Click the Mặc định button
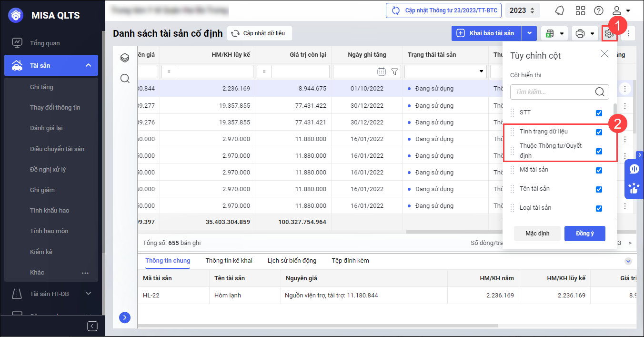 tap(537, 234)
